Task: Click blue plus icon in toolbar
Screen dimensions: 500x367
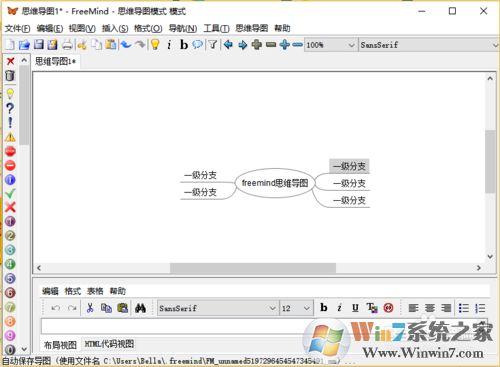Action: click(x=284, y=44)
